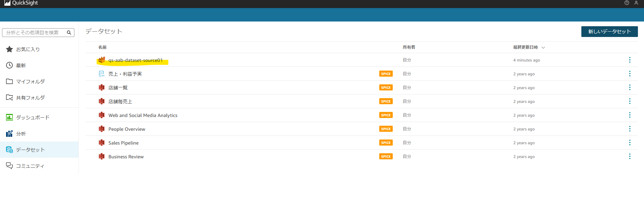Open the 店舗一覧 dataset
The image size is (644, 199).
pyautogui.click(x=118, y=88)
